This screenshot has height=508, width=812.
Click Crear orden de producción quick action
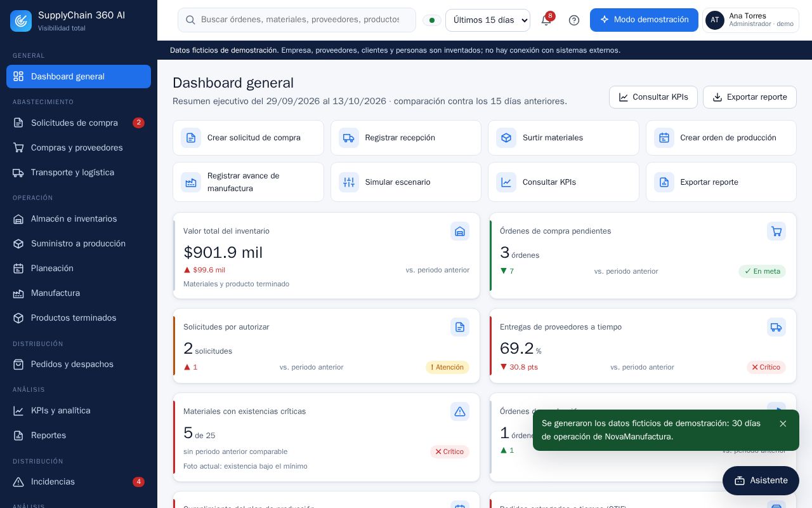point(721,138)
